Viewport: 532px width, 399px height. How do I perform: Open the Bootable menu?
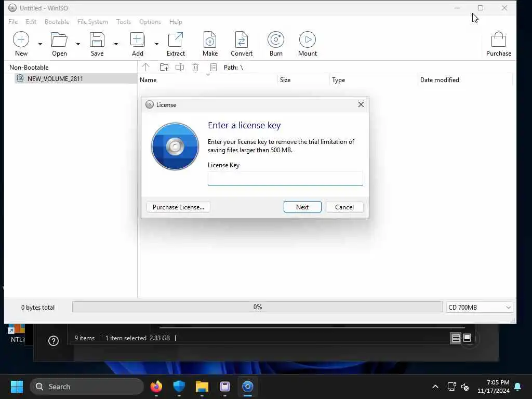(57, 22)
